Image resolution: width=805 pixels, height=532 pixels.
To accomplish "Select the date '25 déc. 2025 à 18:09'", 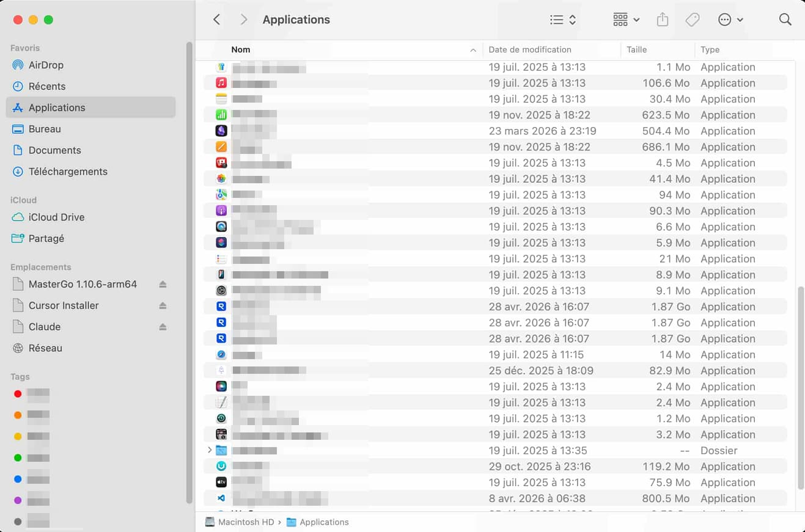I will [x=541, y=371].
